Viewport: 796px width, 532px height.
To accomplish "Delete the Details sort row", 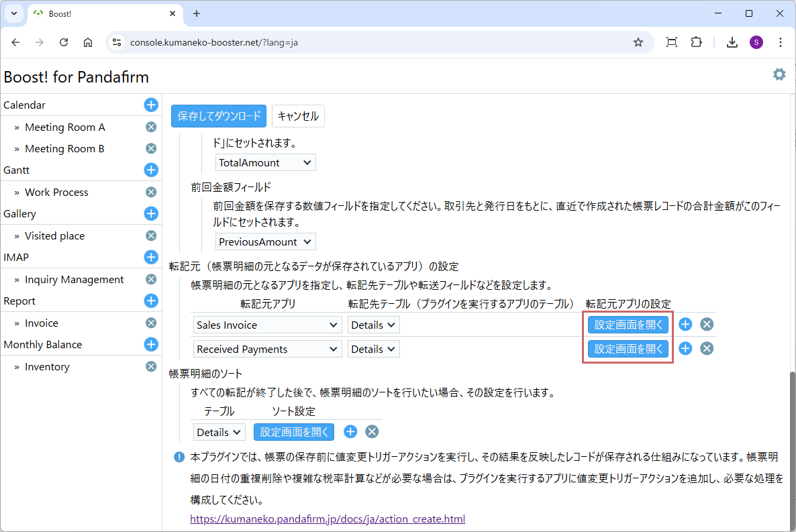I will (372, 432).
